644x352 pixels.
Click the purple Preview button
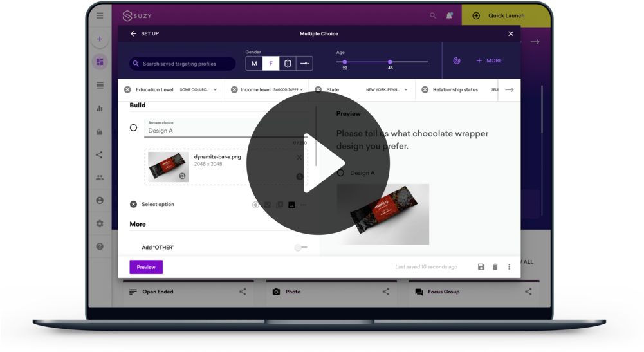(x=146, y=267)
